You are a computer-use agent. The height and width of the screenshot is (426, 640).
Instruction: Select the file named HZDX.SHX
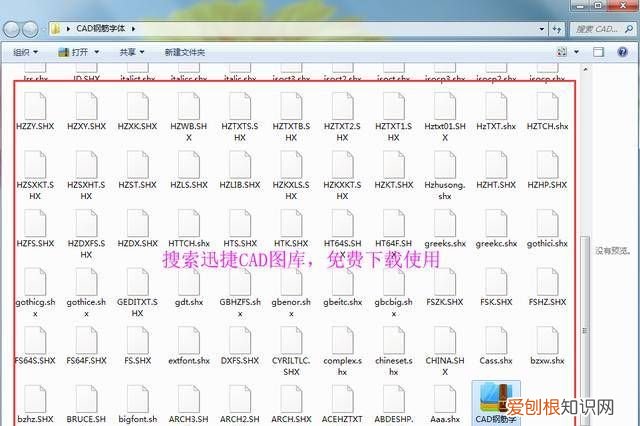(138, 229)
